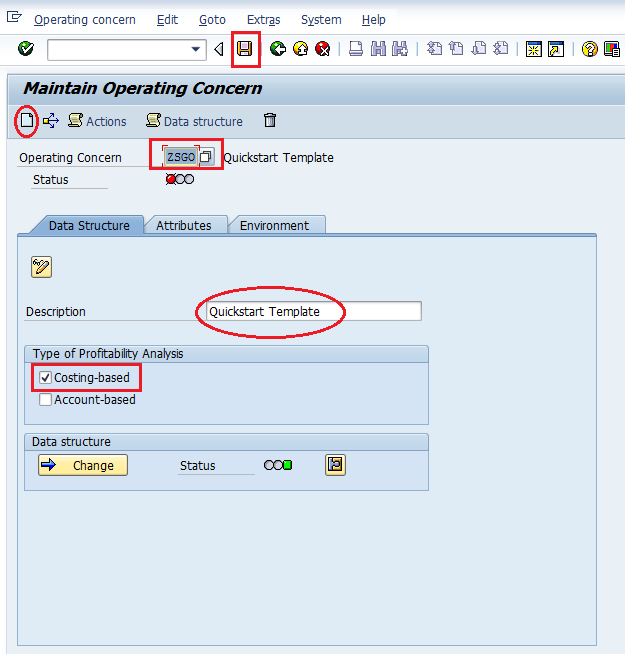Viewport: 625px width, 654px height.
Task: Go to First Page icon
Action: coord(434,49)
